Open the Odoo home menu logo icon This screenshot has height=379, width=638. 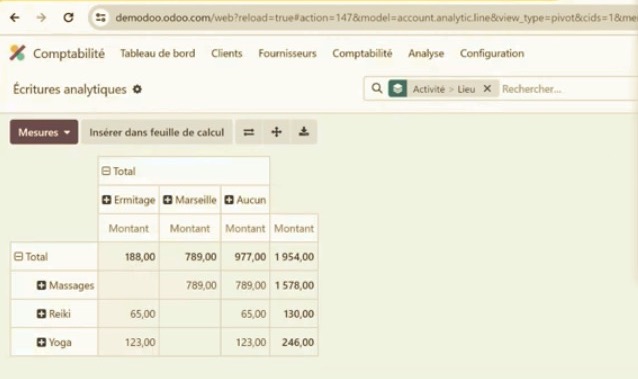(x=17, y=53)
